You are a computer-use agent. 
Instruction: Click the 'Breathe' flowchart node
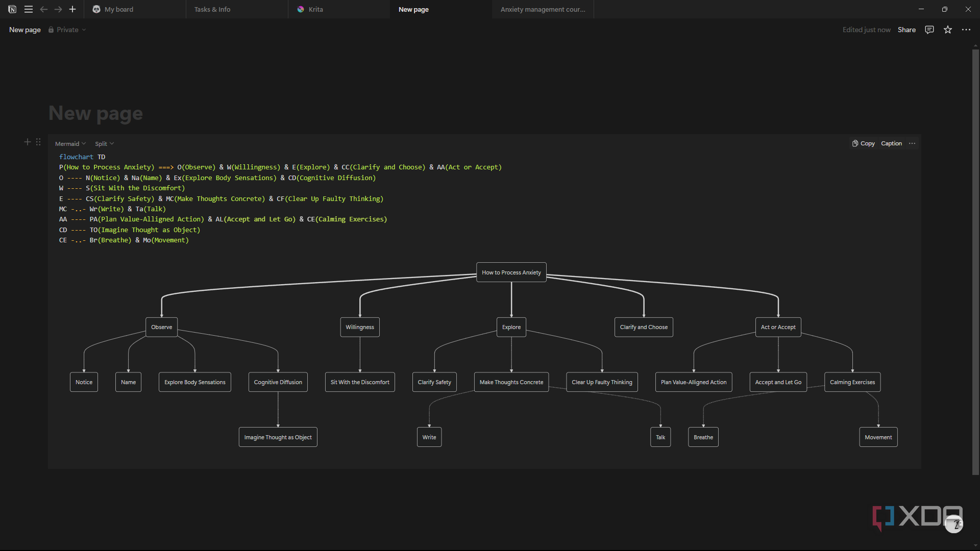point(703,437)
